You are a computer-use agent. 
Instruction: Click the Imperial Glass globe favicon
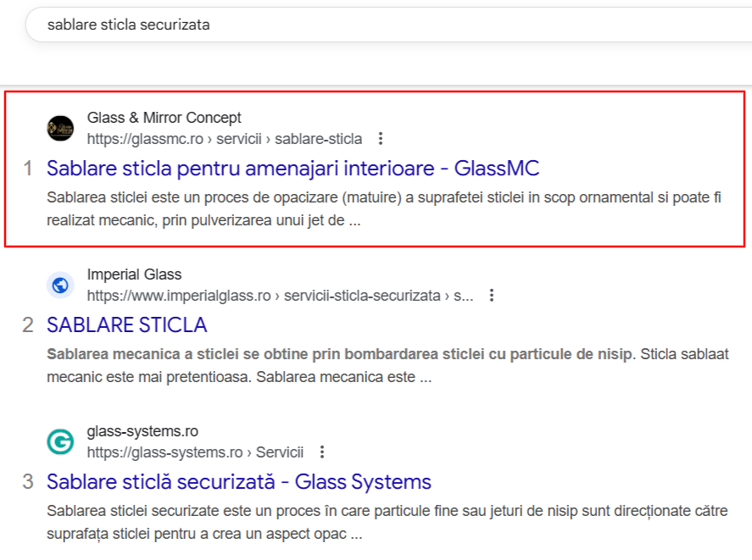tap(60, 286)
